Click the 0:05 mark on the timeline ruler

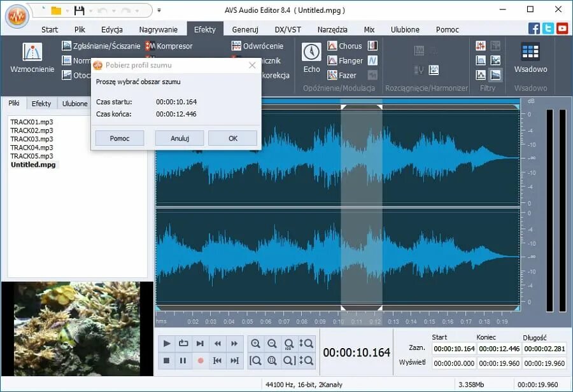[248, 321]
